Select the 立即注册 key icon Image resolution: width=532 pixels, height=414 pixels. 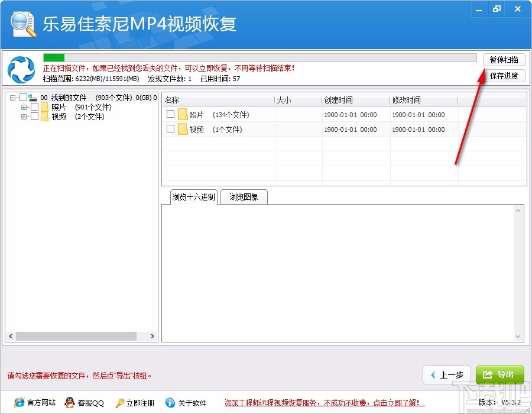click(x=121, y=403)
